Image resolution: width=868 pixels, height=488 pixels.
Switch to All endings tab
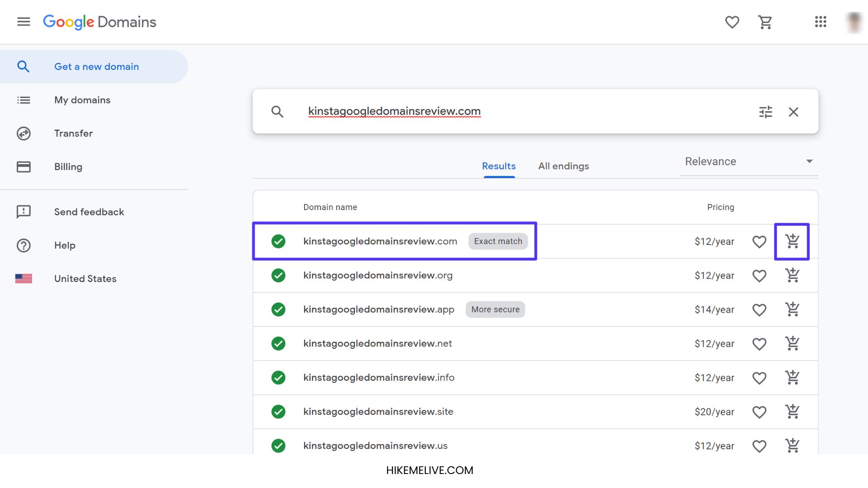(563, 166)
